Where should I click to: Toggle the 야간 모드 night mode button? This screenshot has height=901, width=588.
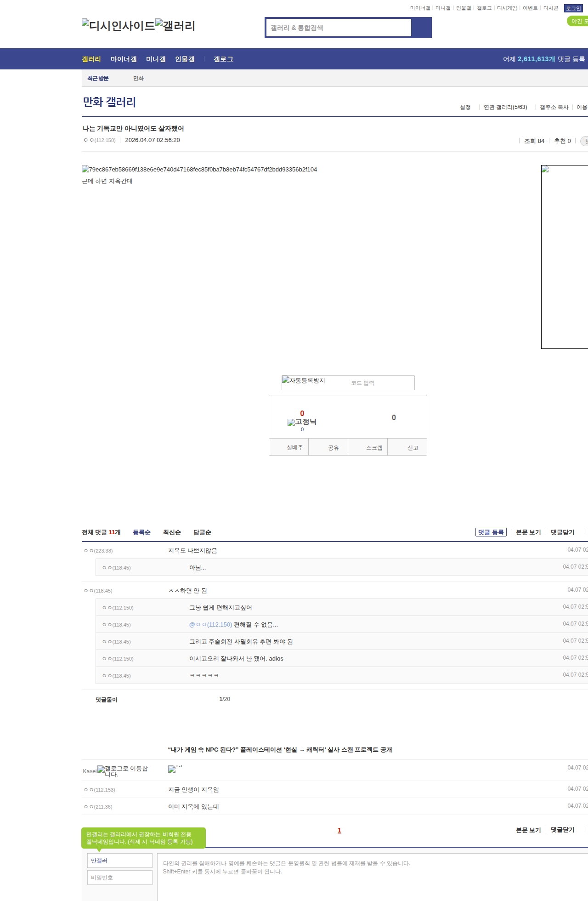(x=578, y=21)
